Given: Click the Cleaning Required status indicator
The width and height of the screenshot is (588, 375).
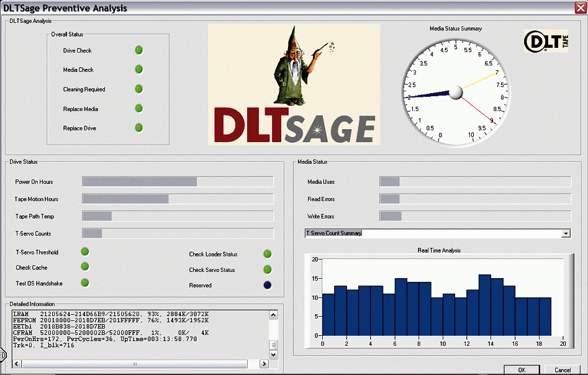Looking at the screenshot, I should tap(138, 89).
